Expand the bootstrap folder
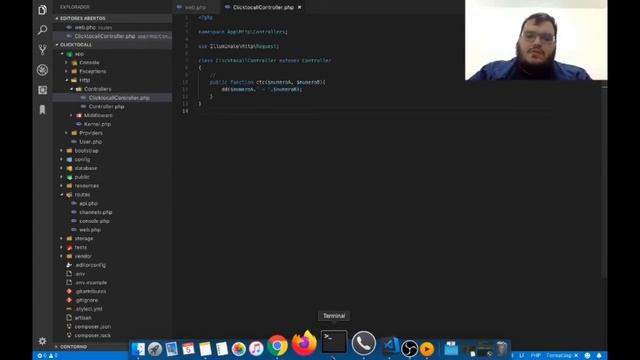Viewport: 640px width, 360px height. (x=87, y=151)
